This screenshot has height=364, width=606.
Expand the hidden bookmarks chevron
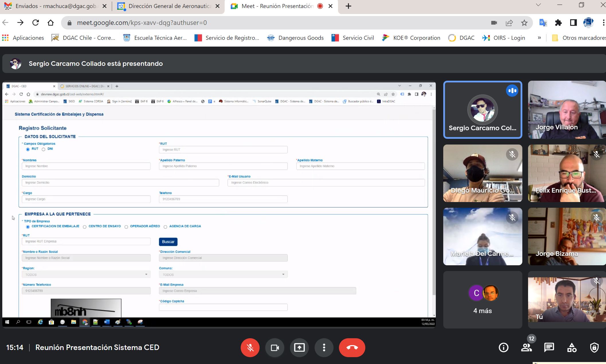[x=539, y=38]
